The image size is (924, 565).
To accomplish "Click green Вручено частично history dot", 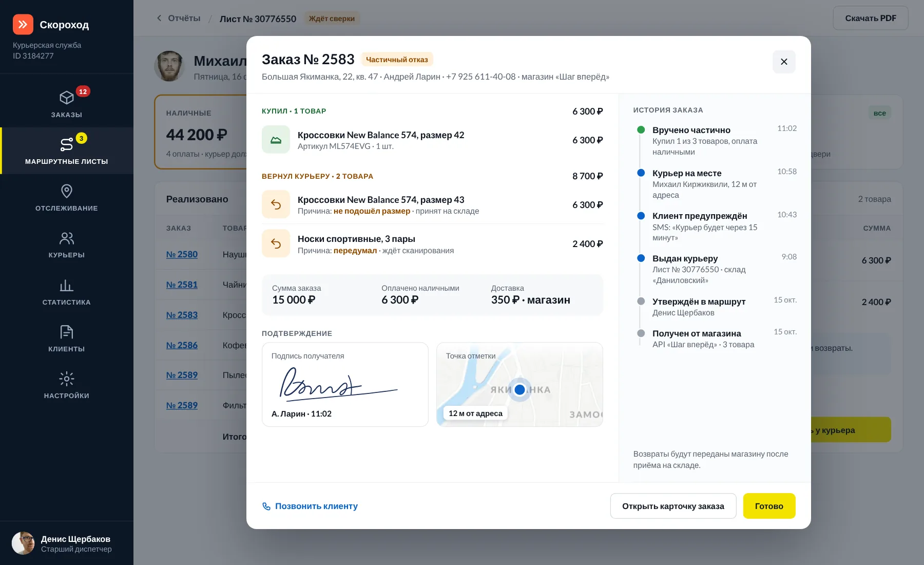I will [x=641, y=130].
